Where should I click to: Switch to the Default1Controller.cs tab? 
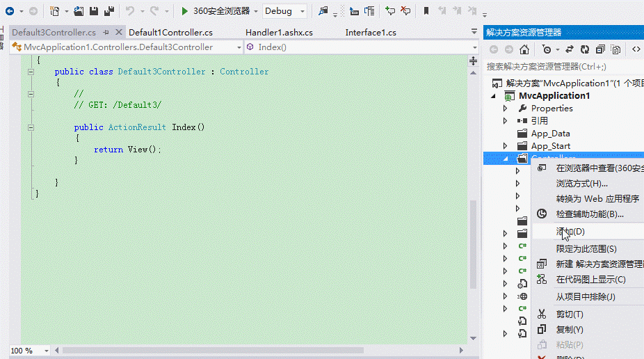point(170,33)
